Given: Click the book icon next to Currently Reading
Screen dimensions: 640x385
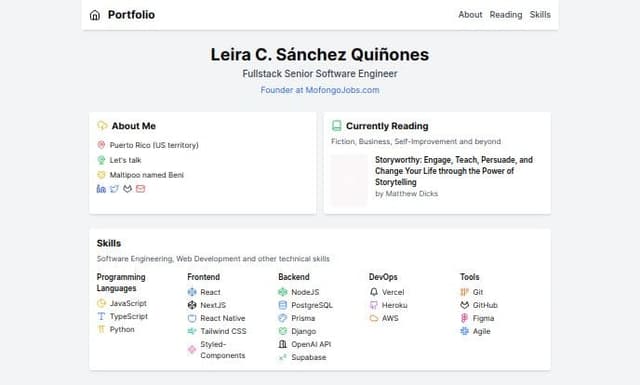Looking at the screenshot, I should click(336, 126).
